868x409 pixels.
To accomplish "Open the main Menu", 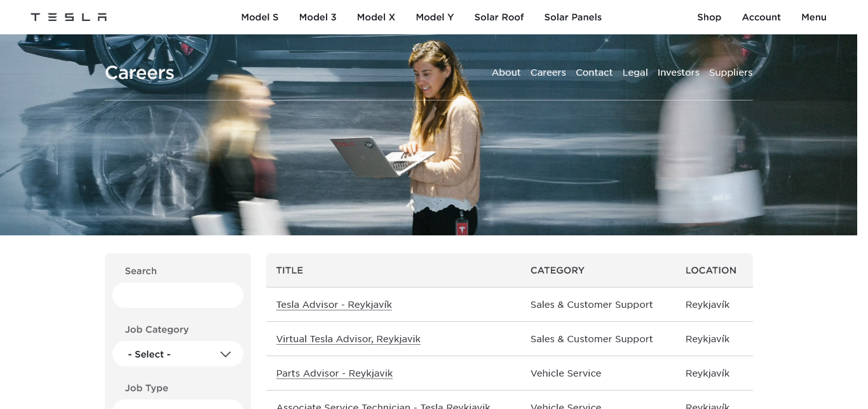I will 813,17.
